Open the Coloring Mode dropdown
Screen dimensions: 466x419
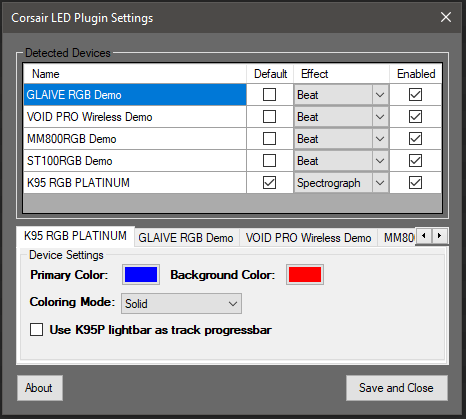(x=181, y=304)
